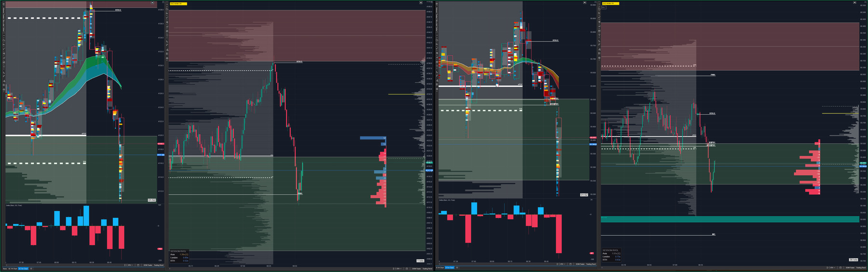This screenshot has height=272, width=868.
Task: Expand the chevron below the second pane's drawing toolbar
Action: pyautogui.click(x=167, y=60)
